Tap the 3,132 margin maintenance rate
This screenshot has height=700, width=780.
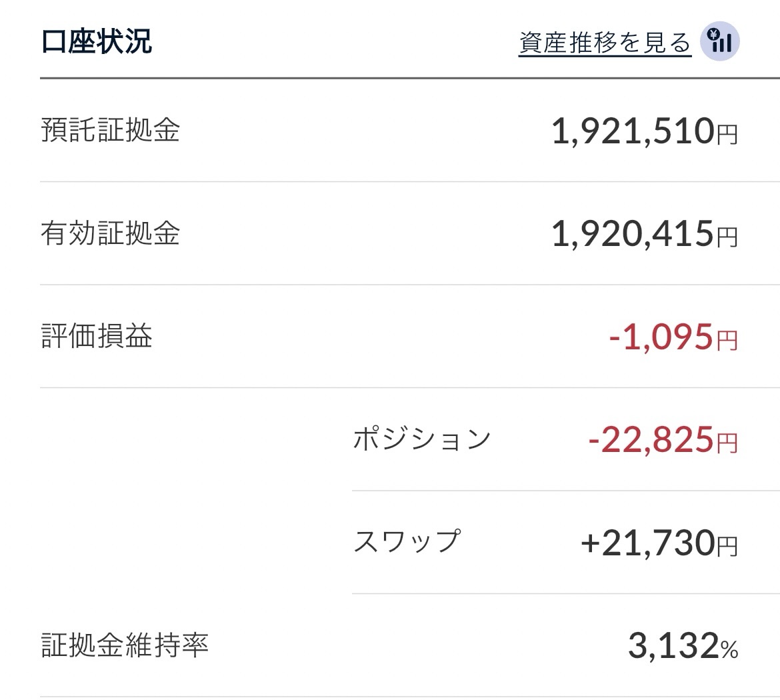673,646
